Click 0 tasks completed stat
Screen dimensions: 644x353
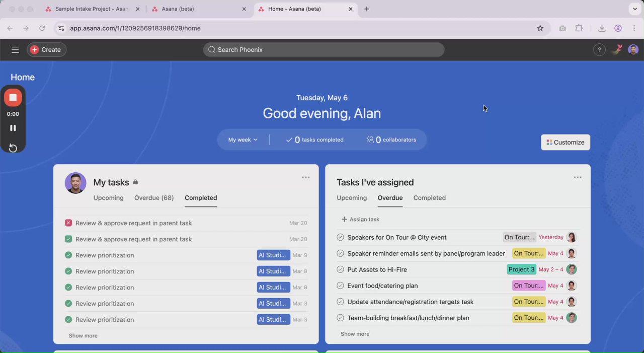pyautogui.click(x=314, y=139)
